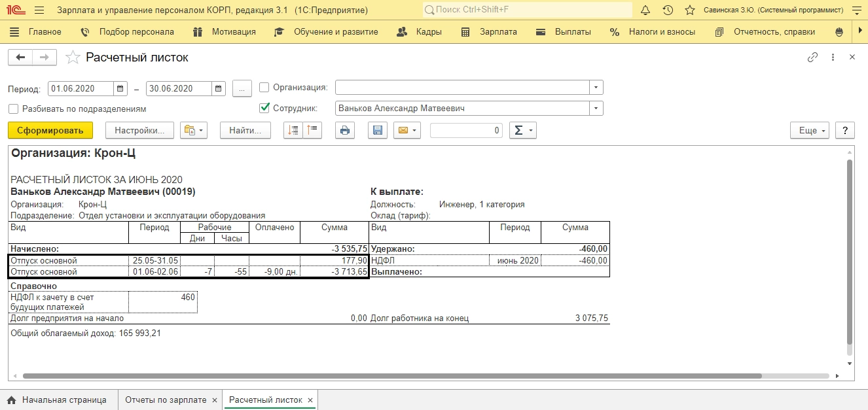Click the Сформировать button
This screenshot has width=868, height=410.
(50, 131)
